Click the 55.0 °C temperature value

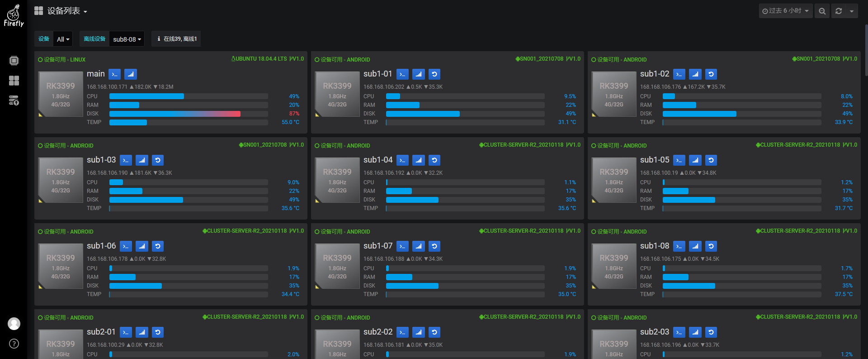(290, 122)
